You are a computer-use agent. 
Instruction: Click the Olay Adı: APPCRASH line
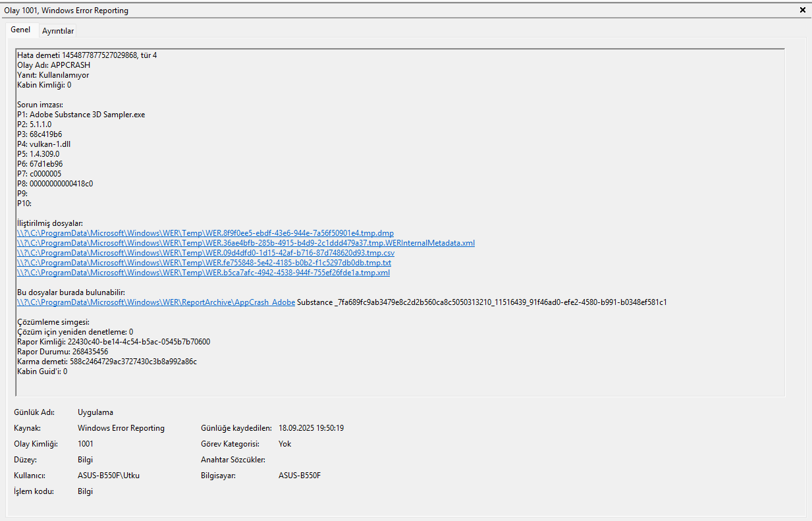coord(53,65)
